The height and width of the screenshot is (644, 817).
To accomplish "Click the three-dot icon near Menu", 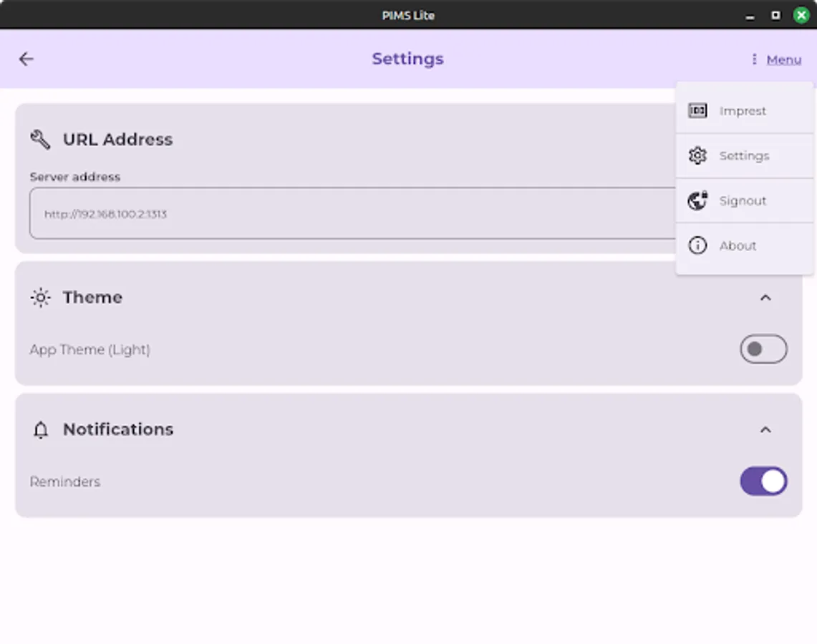I will click(x=753, y=59).
